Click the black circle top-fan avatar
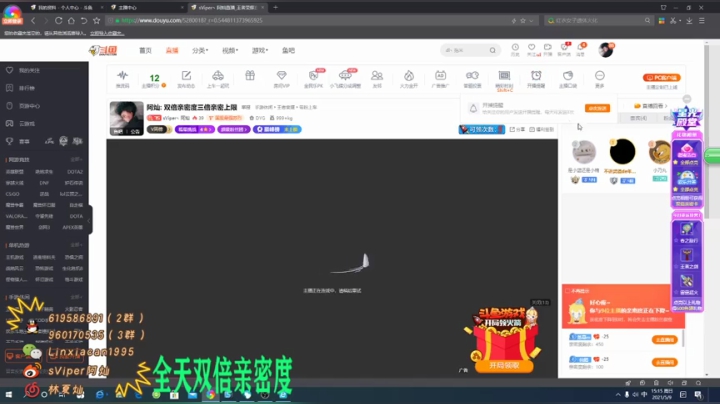 point(622,152)
